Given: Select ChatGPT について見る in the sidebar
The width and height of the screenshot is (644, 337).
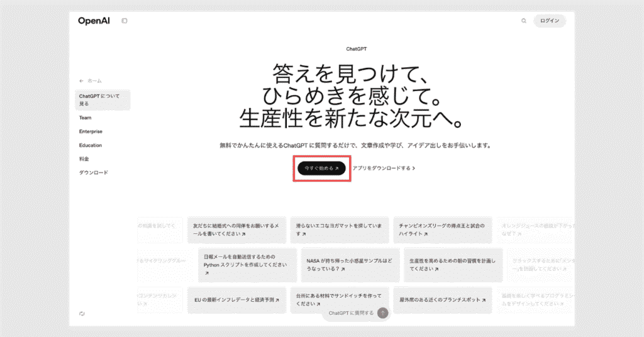Looking at the screenshot, I should (103, 100).
